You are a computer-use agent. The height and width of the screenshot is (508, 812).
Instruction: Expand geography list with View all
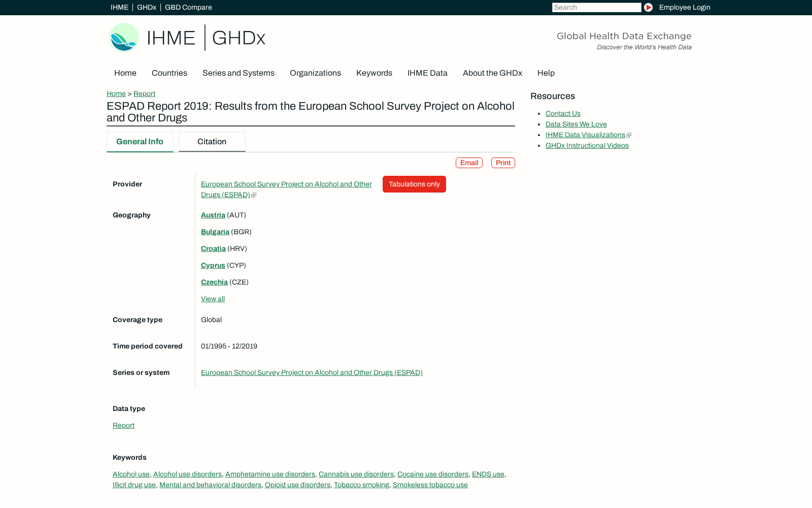pos(213,299)
